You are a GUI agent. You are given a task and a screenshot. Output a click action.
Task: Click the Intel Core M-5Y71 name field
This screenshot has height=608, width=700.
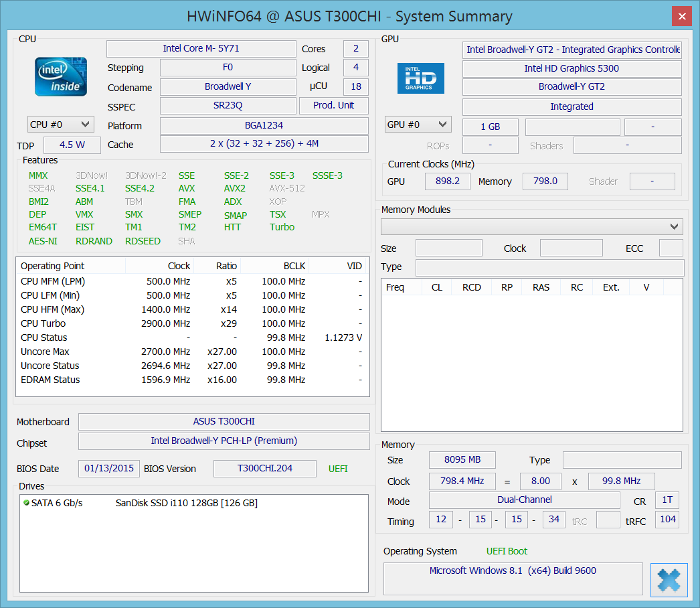coord(201,49)
